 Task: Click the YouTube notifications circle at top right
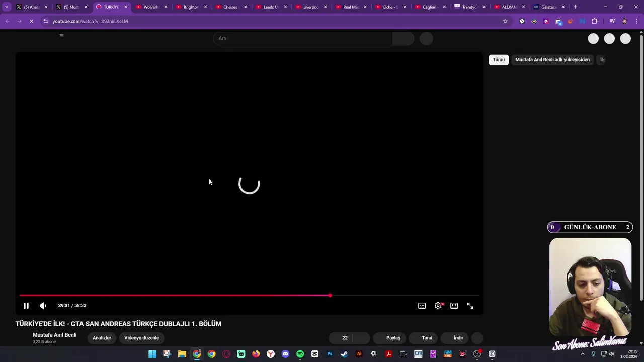tap(609, 39)
